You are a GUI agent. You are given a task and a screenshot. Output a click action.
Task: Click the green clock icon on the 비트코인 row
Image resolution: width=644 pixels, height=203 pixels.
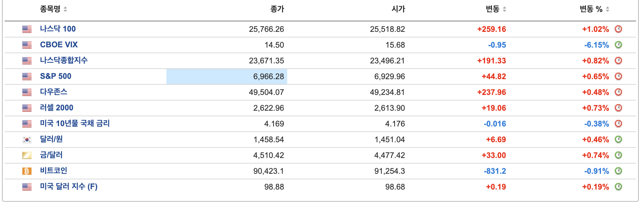click(x=618, y=171)
